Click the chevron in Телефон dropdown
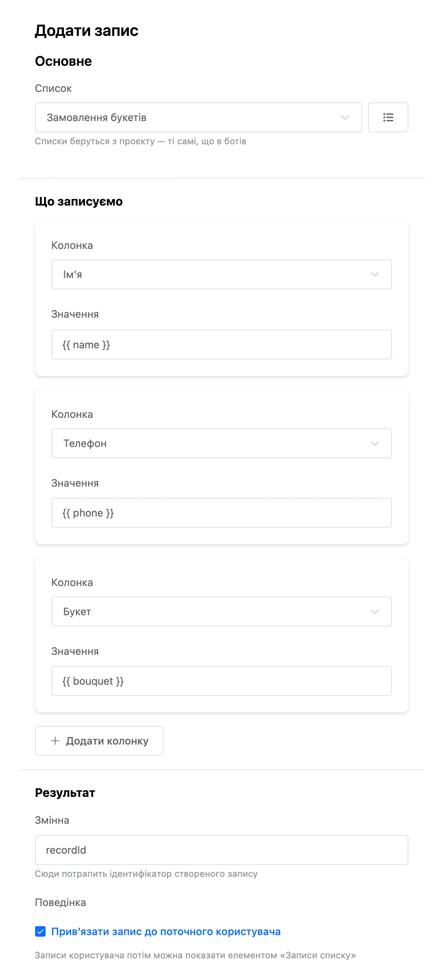This screenshot has height=980, width=442. (x=374, y=443)
